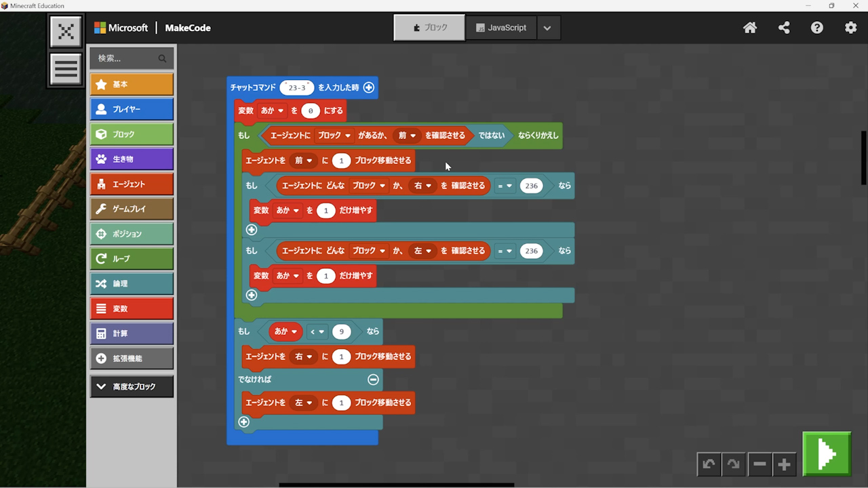Open the Share project icon
868x488 pixels.
[x=784, y=28]
